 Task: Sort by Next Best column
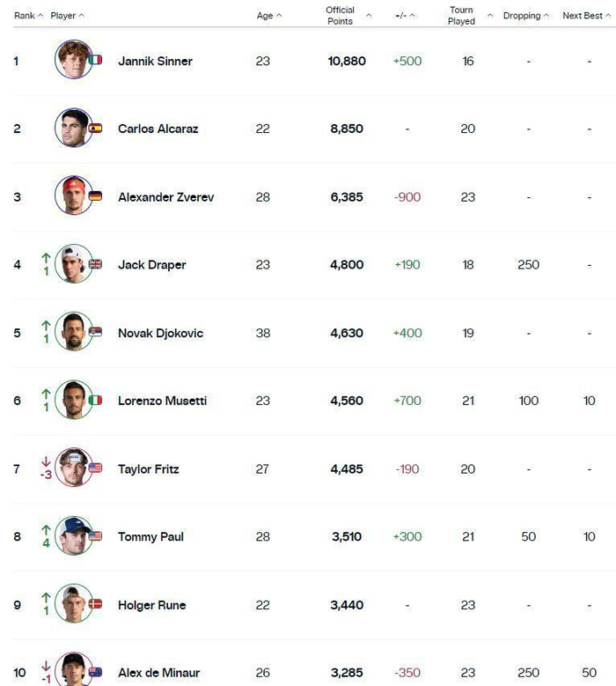(x=586, y=16)
